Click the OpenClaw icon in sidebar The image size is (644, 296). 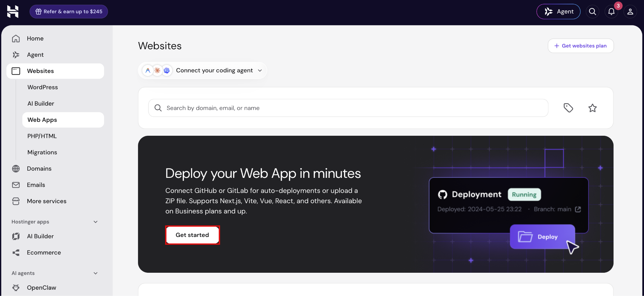tap(16, 288)
